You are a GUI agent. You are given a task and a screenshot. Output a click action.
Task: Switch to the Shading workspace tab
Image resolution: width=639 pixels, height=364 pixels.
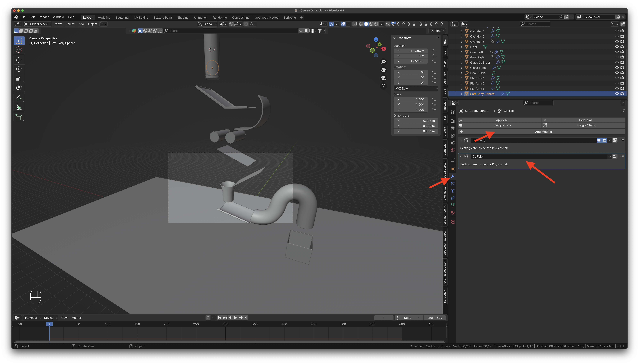click(183, 17)
